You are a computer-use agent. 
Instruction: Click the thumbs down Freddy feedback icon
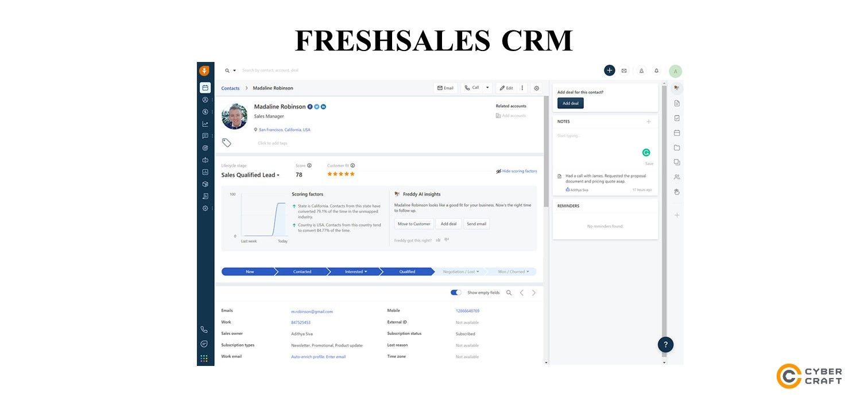(x=447, y=240)
